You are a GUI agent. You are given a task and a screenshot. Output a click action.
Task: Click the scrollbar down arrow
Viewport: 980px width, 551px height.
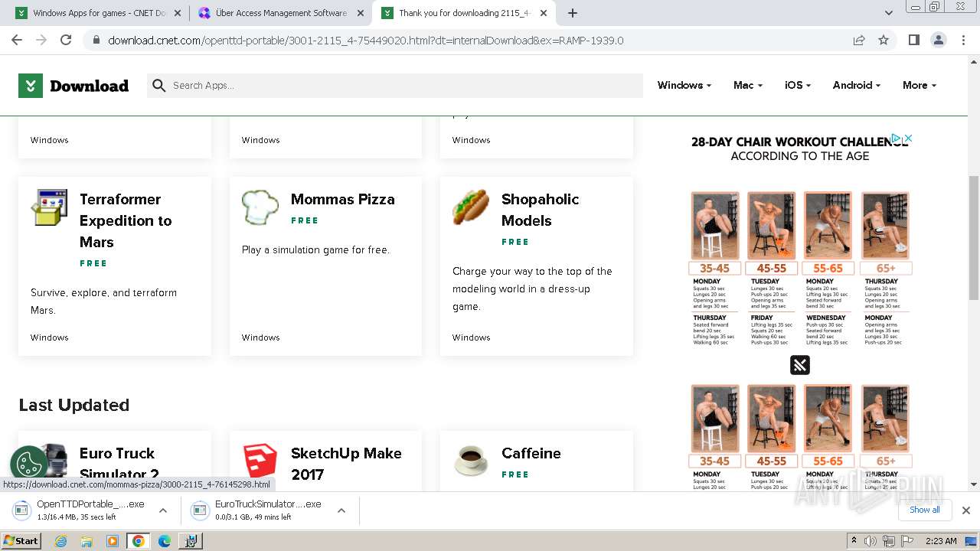(x=974, y=484)
